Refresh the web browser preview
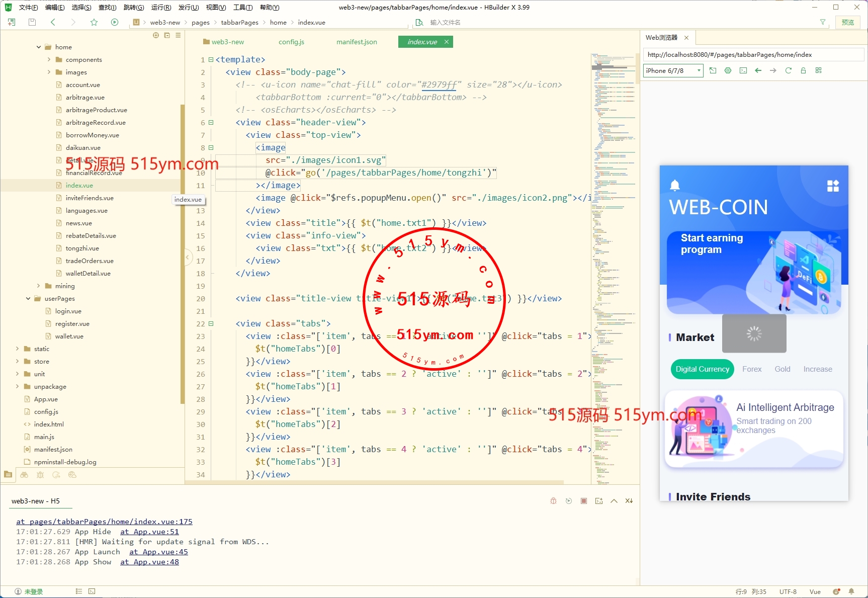 pos(788,70)
